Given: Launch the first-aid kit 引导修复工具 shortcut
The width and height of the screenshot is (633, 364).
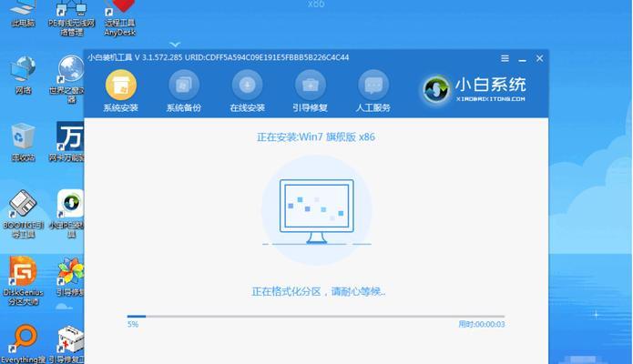Looking at the screenshot, I should (67, 344).
